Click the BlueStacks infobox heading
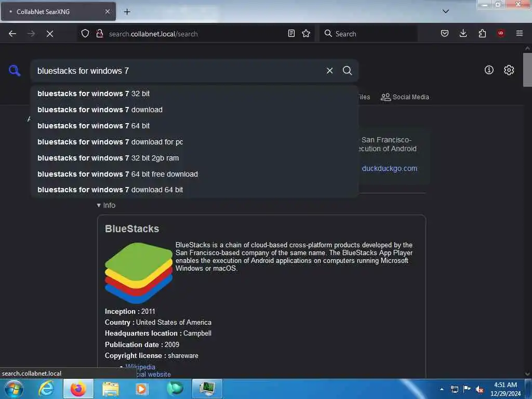The width and height of the screenshot is (532, 399). 132,229
